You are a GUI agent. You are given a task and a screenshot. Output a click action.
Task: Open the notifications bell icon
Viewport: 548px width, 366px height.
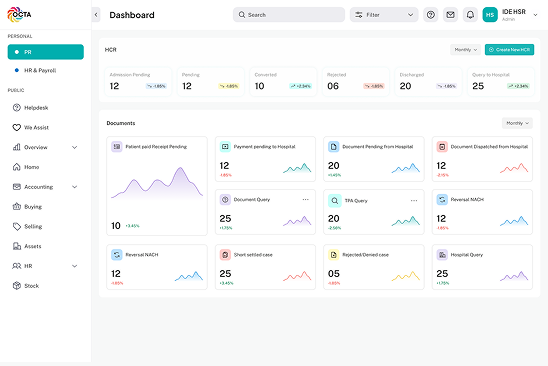[x=470, y=15]
